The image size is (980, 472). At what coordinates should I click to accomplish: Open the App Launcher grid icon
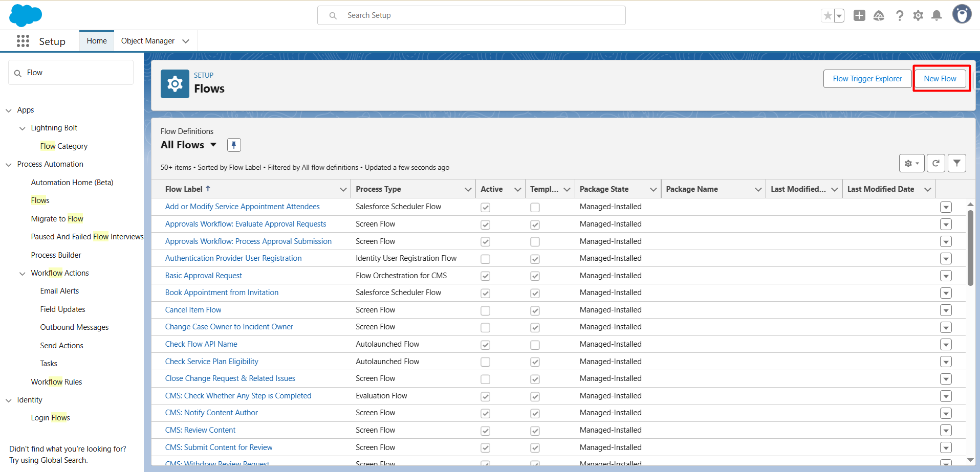tap(23, 41)
